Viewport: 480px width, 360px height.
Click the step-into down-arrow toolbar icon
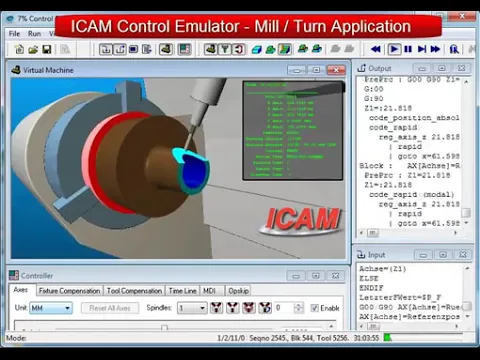click(106, 49)
